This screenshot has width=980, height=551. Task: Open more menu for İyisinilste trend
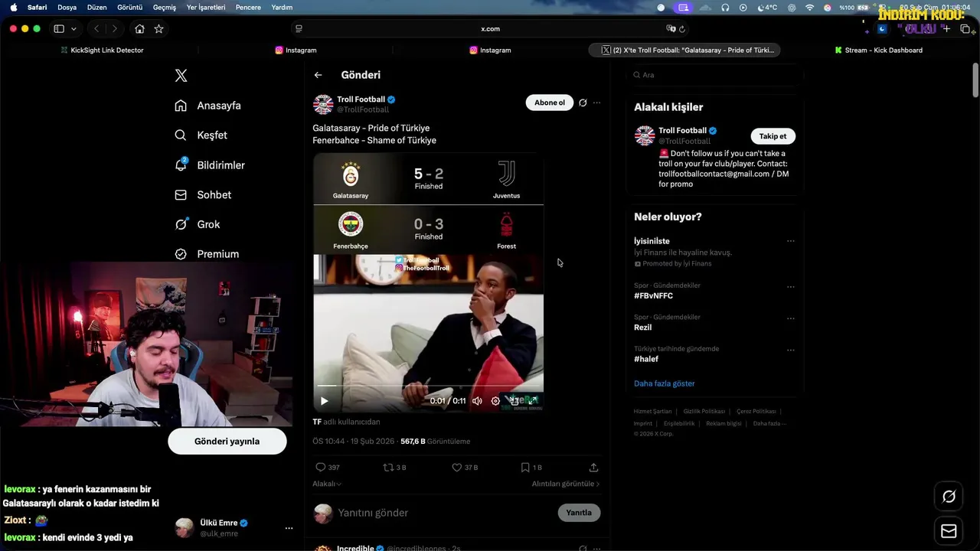[x=791, y=241]
